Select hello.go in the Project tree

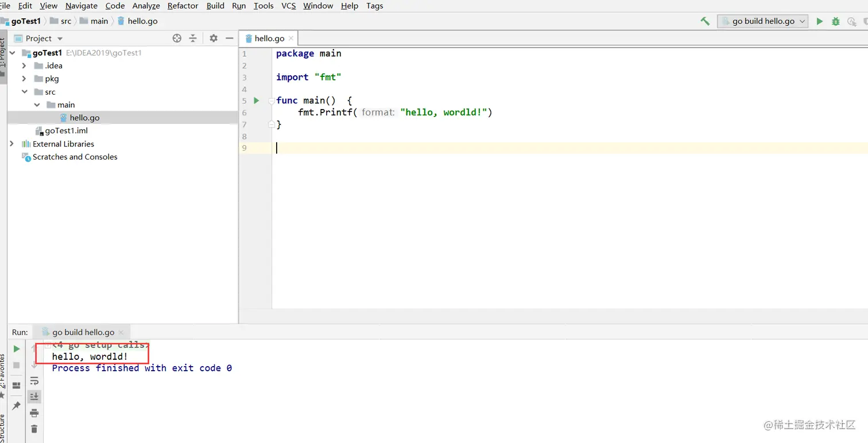point(84,118)
